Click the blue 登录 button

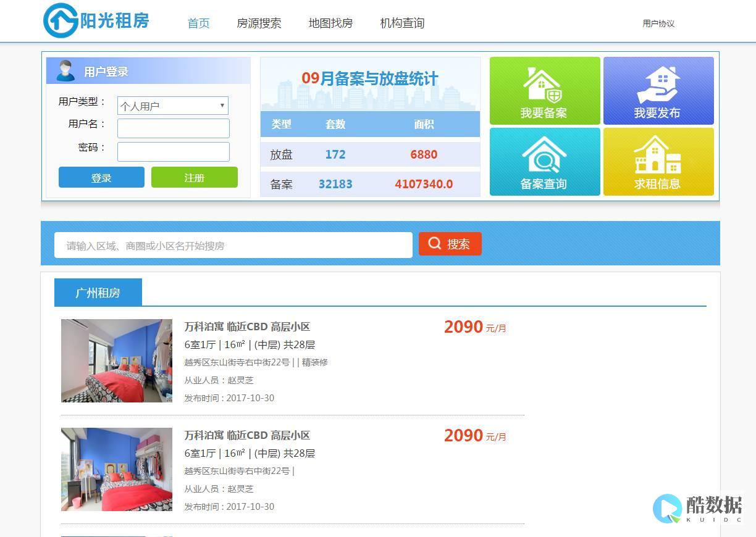click(x=101, y=178)
